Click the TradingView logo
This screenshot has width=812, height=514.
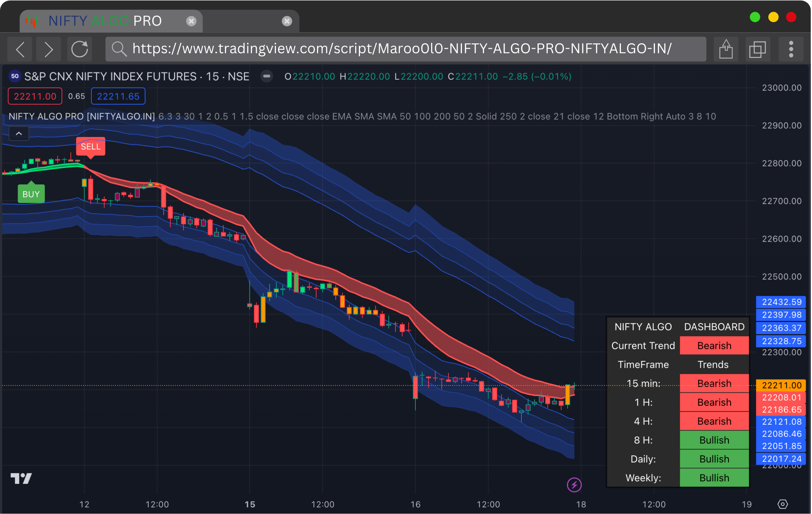click(21, 478)
